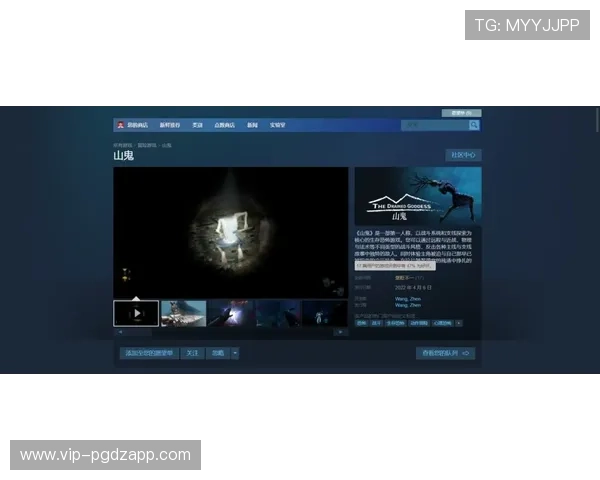600x480 pixels.
Task: Click the 关注 follow button
Action: coord(192,353)
